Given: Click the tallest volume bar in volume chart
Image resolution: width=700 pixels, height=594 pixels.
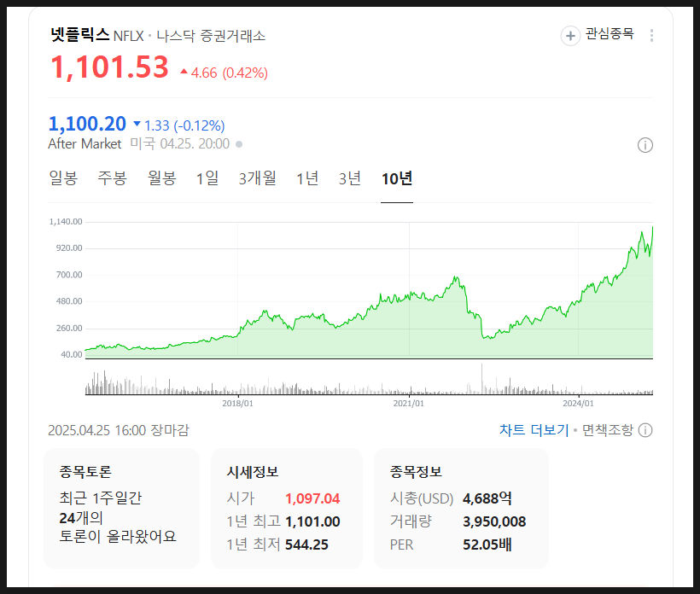Looking at the screenshot, I should [x=481, y=379].
